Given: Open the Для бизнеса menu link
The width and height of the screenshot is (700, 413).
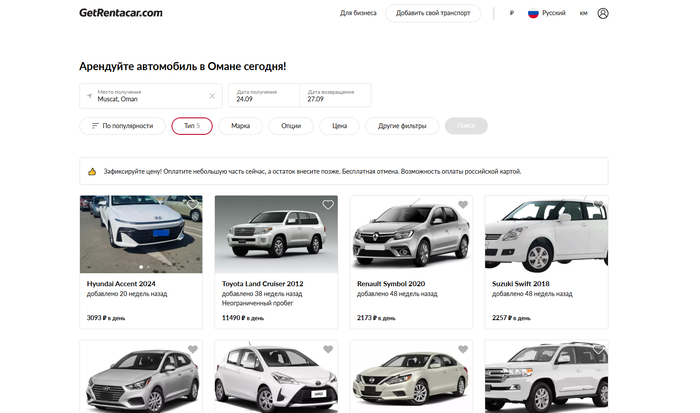Looking at the screenshot, I should [x=358, y=14].
